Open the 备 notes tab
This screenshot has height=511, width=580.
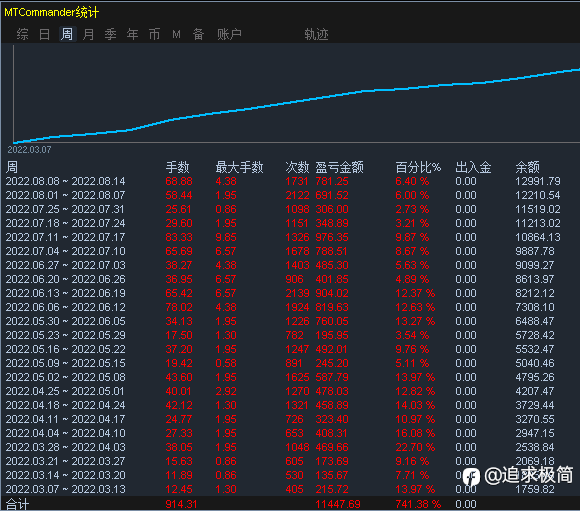198,34
